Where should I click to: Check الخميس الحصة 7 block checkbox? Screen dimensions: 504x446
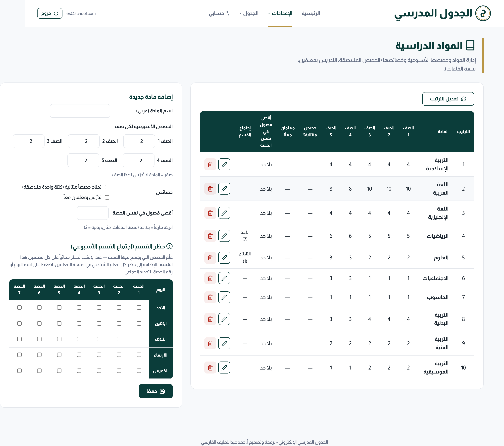coord(19,371)
